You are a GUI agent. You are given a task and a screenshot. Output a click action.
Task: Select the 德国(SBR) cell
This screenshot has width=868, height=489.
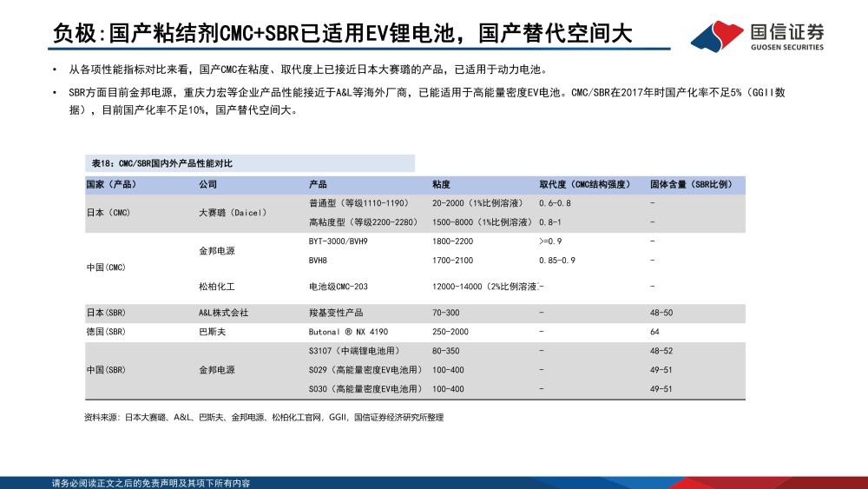[106, 332]
